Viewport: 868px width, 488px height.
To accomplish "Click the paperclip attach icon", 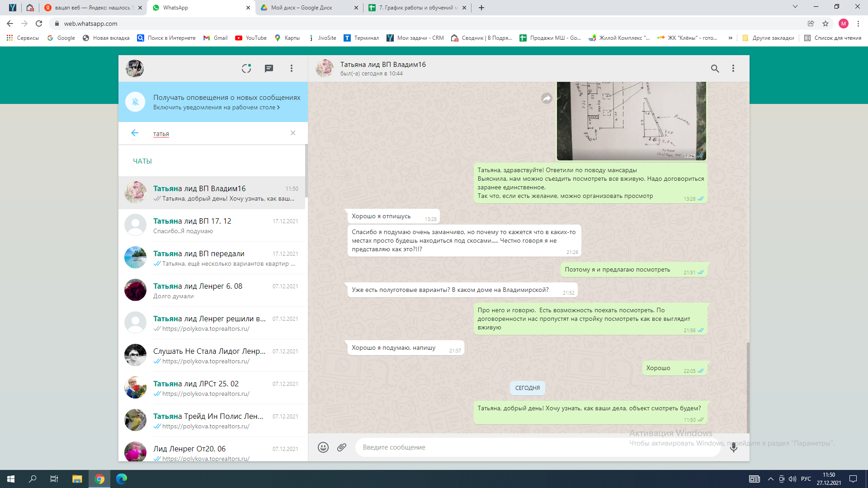I will coord(342,447).
